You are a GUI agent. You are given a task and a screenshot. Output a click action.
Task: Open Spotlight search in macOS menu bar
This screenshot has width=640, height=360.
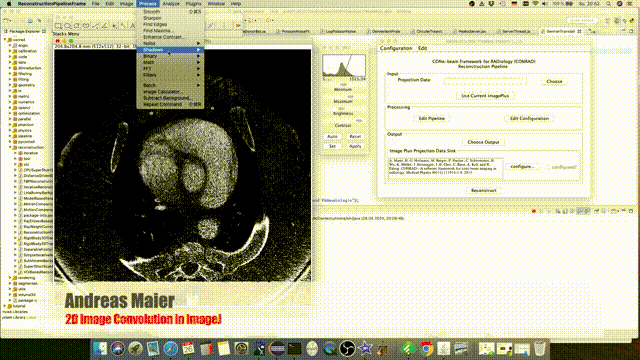[x=608, y=4]
